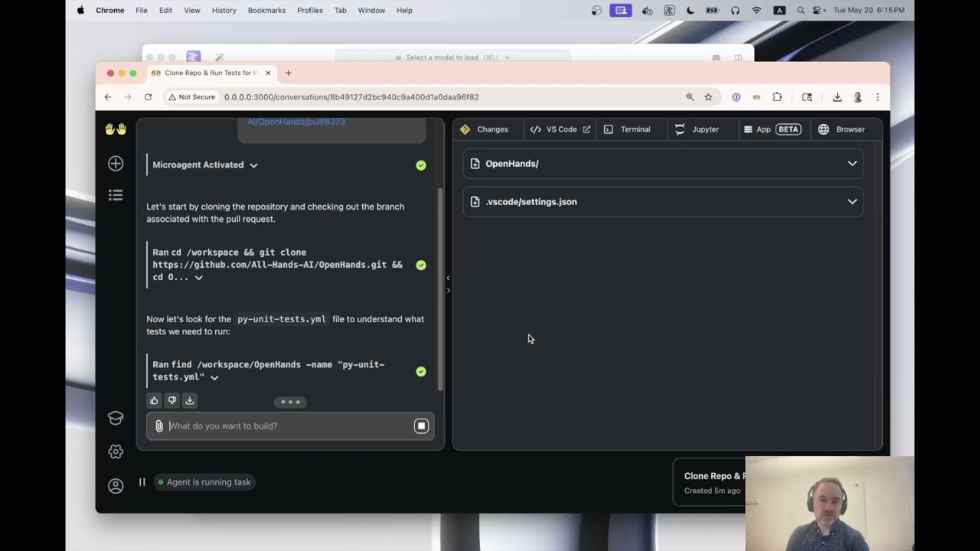This screenshot has height=551, width=980.
Task: Click the py-unit-tests.yml inline code text
Action: 281,319
